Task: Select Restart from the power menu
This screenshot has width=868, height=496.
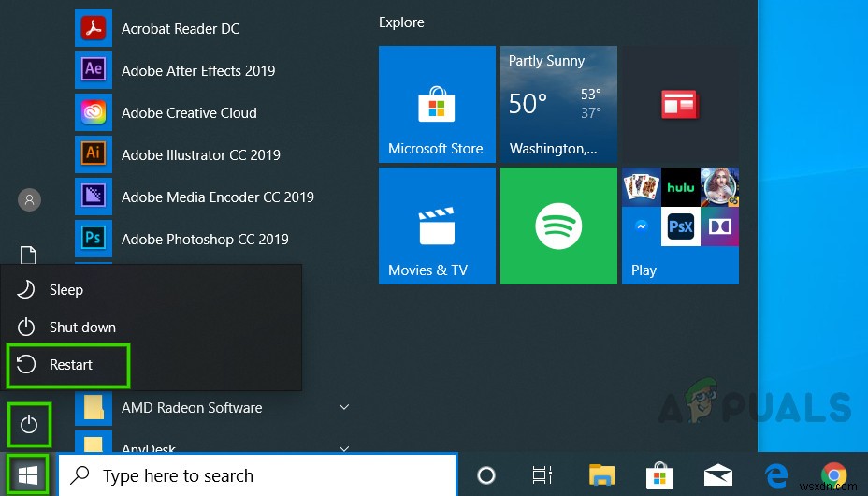Action: pyautogui.click(x=152, y=365)
